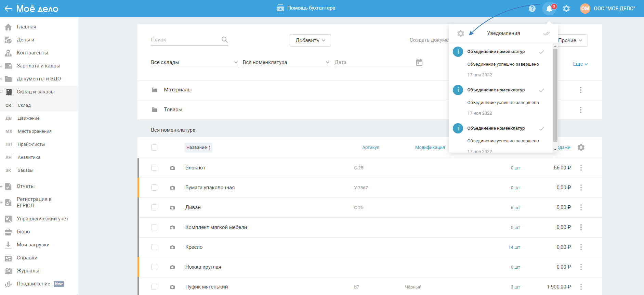
Task: Click the Помощь бухгалтера link
Action: pyautogui.click(x=306, y=8)
